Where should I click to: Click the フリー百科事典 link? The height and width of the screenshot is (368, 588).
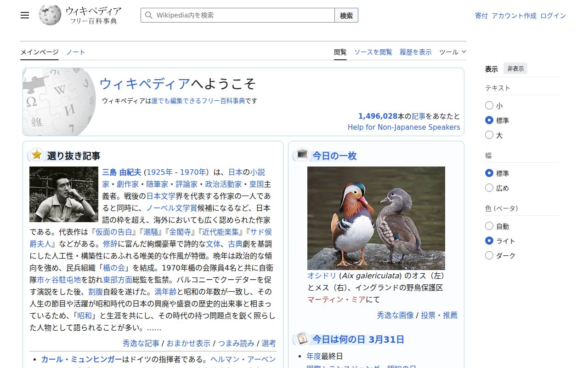(223, 100)
